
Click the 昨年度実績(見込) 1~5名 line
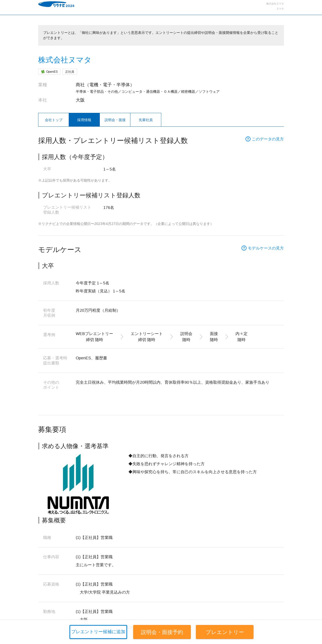[x=101, y=291]
